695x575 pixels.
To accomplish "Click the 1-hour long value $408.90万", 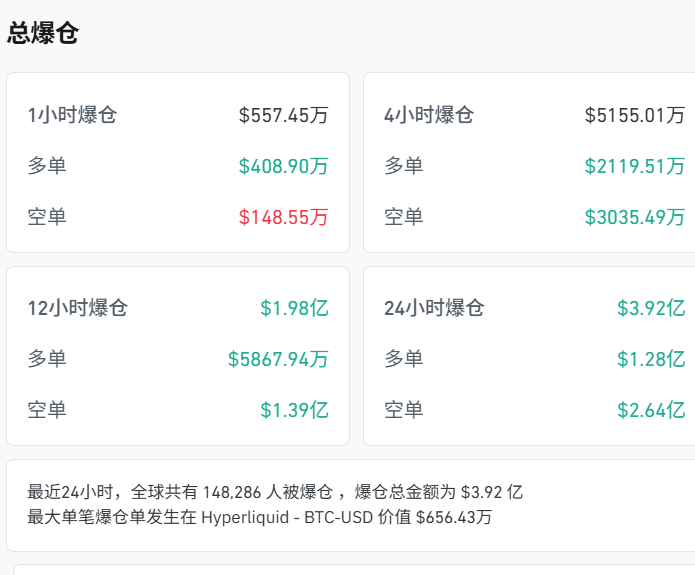I will (283, 166).
